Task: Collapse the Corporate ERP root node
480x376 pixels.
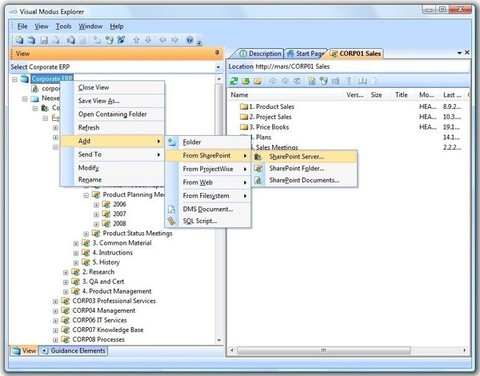Action: pos(15,79)
